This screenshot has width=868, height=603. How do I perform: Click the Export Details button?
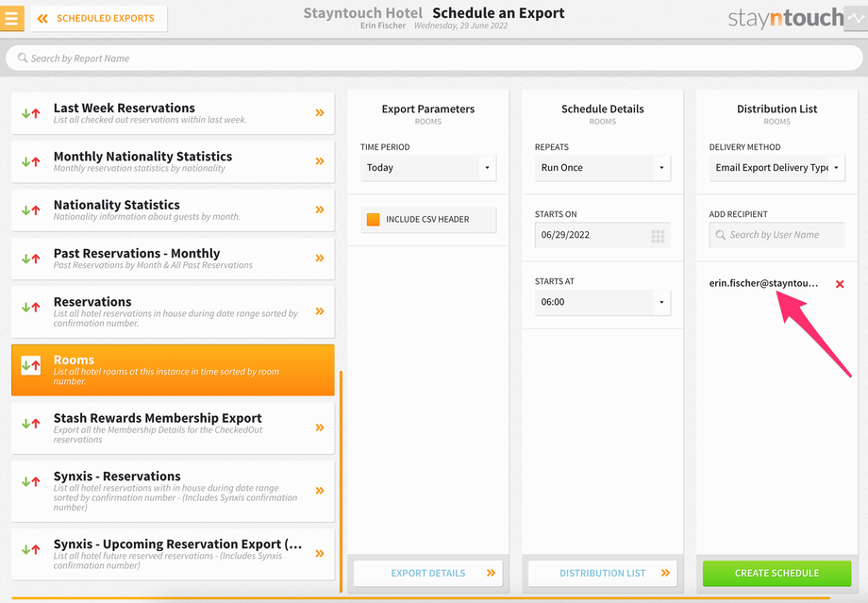pyautogui.click(x=428, y=573)
